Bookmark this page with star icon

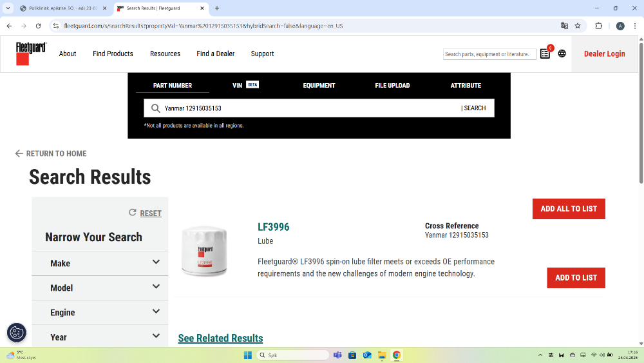pyautogui.click(x=578, y=26)
